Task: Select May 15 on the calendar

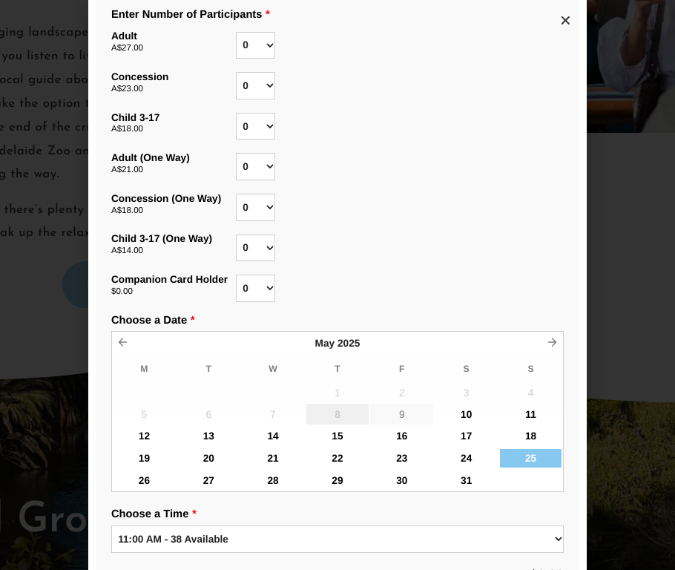Action: click(338, 436)
